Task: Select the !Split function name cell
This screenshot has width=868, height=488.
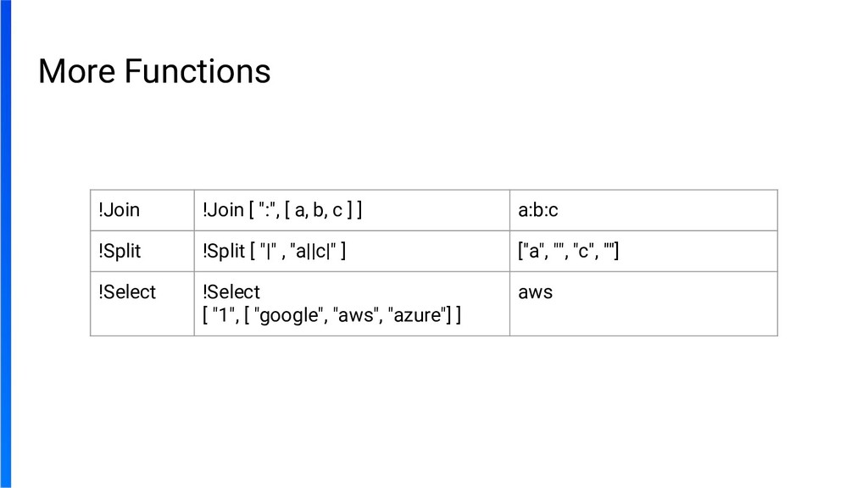Action: (x=120, y=251)
